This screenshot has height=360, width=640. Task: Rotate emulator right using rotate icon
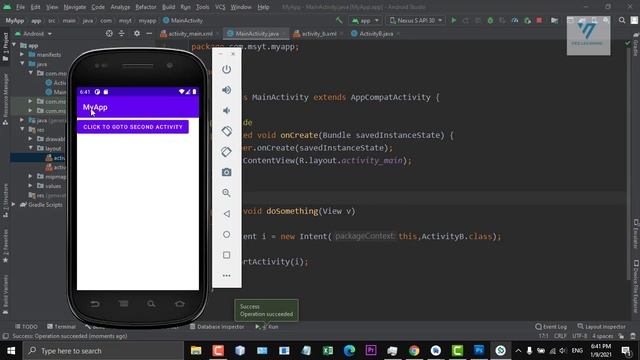pyautogui.click(x=227, y=151)
